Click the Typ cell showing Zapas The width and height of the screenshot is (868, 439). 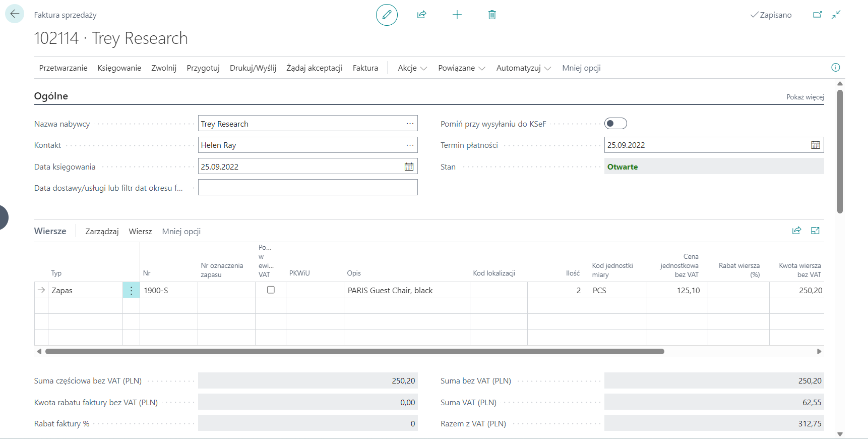pyautogui.click(x=85, y=290)
